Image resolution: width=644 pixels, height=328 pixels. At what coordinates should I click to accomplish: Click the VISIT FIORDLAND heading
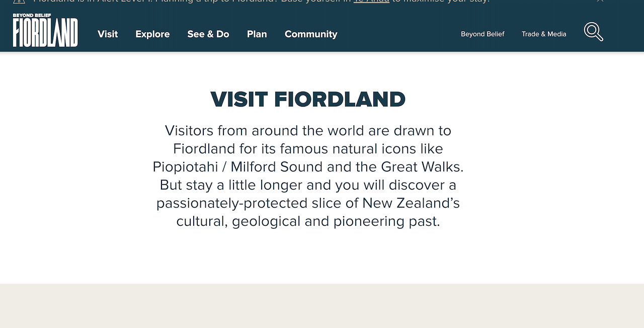click(308, 99)
